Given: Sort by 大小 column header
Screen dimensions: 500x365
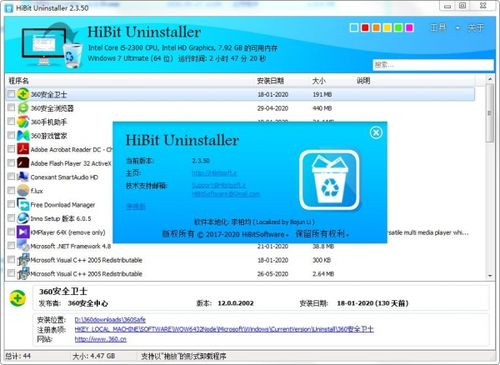Looking at the screenshot, I should 319,81.
